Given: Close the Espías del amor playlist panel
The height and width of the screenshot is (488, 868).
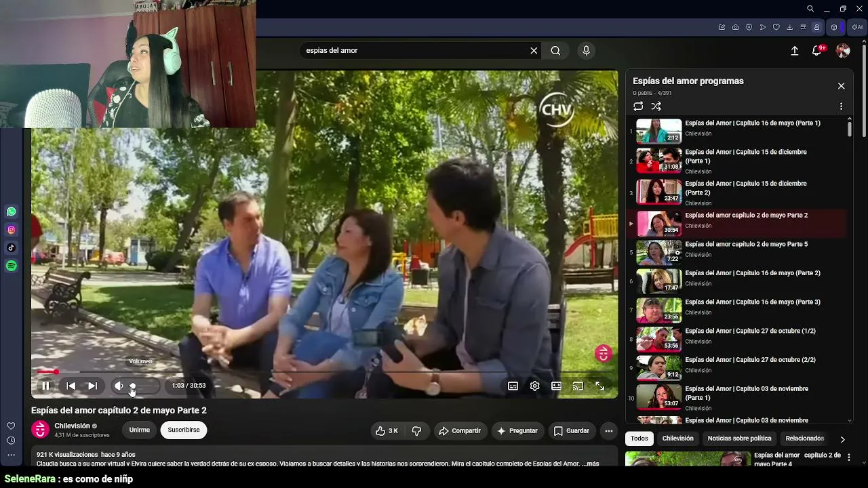Looking at the screenshot, I should point(842,86).
